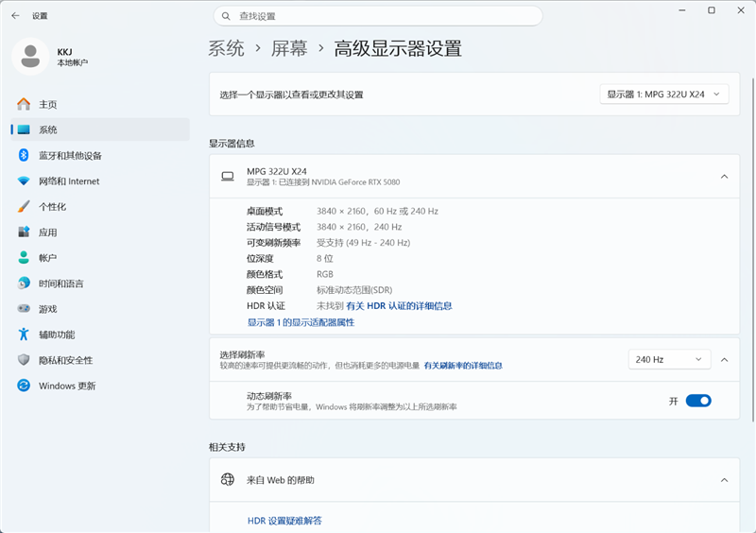Click the 主页 home icon

tap(24, 104)
